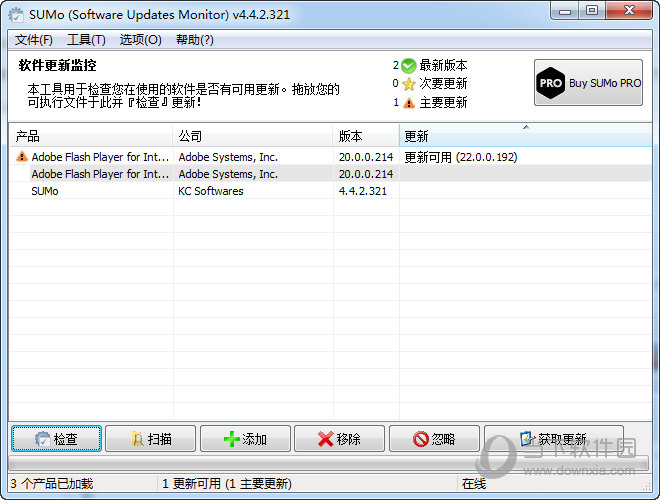
Task: Click the gear check icon on 检查
Action: (x=43, y=439)
